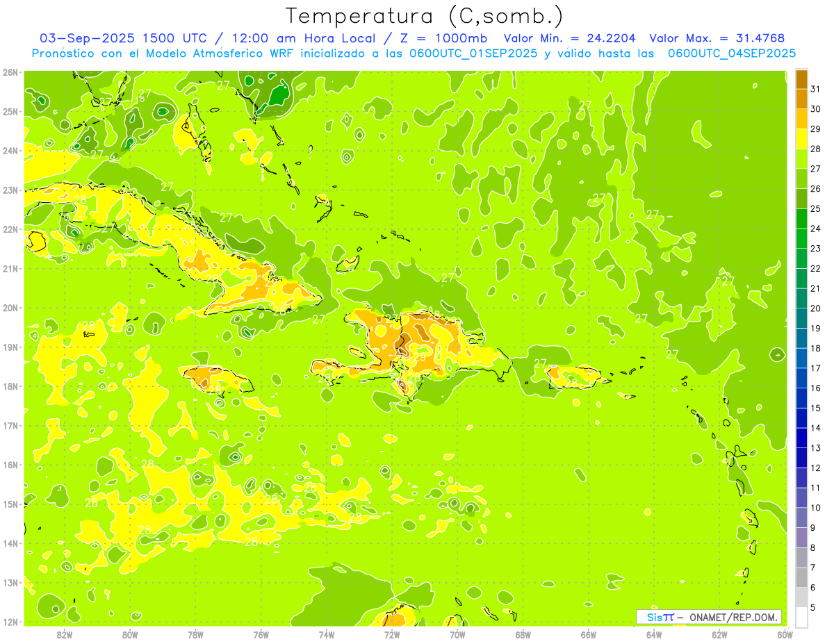This screenshot has height=644, width=834.
Task: Click the 76W longitude label
Action: point(261,634)
